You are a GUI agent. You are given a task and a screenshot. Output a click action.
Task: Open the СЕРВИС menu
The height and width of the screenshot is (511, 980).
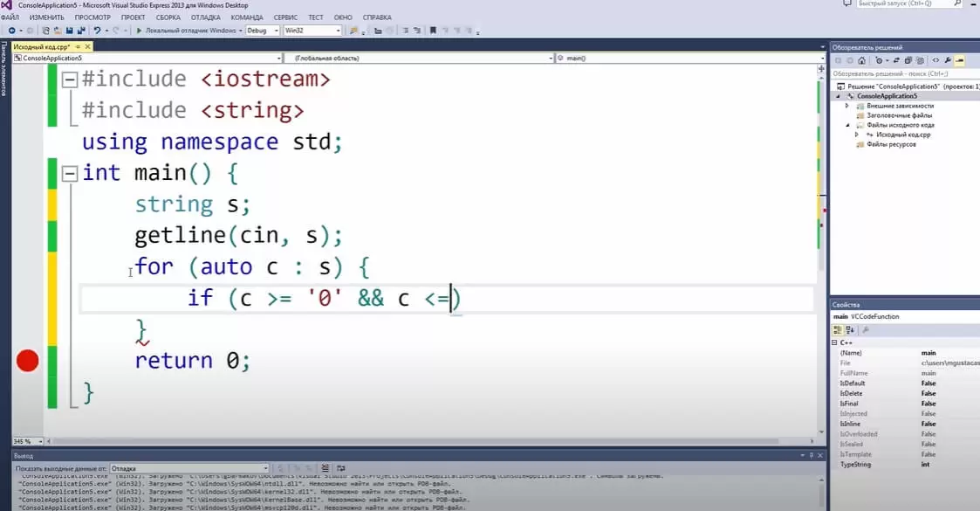click(285, 17)
